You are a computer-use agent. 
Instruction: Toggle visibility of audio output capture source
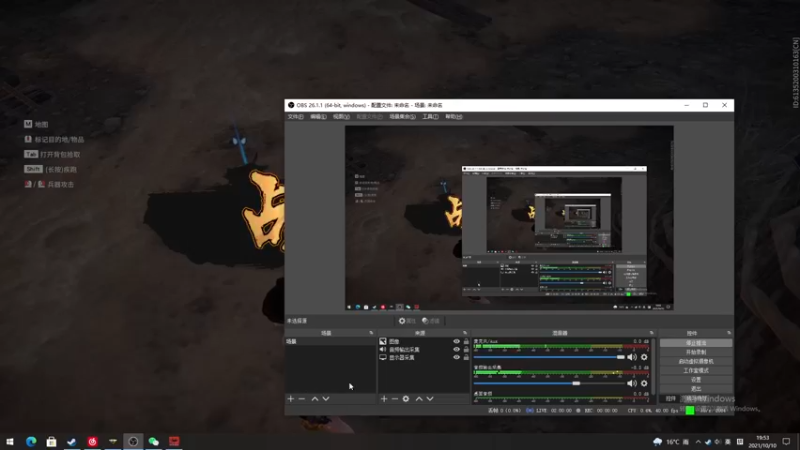tap(457, 349)
